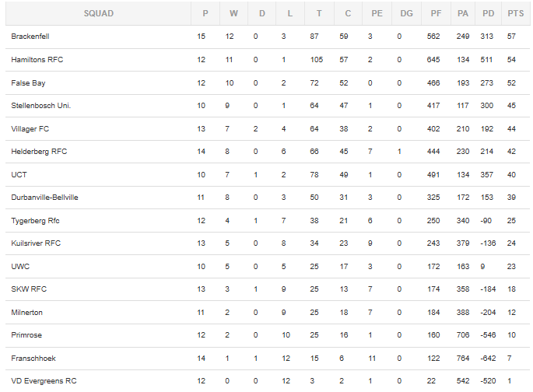Sort by the PTS column header
This screenshot has height=392, width=533.
click(x=515, y=13)
